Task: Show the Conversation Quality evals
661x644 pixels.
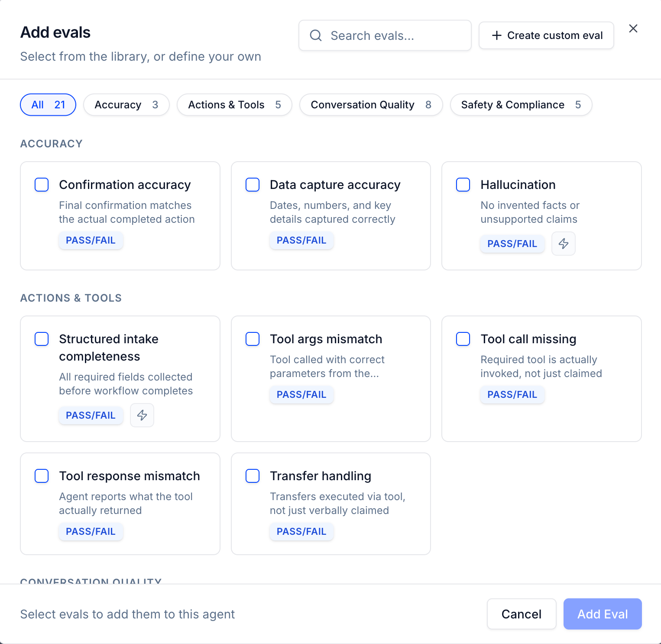Action: click(x=371, y=105)
